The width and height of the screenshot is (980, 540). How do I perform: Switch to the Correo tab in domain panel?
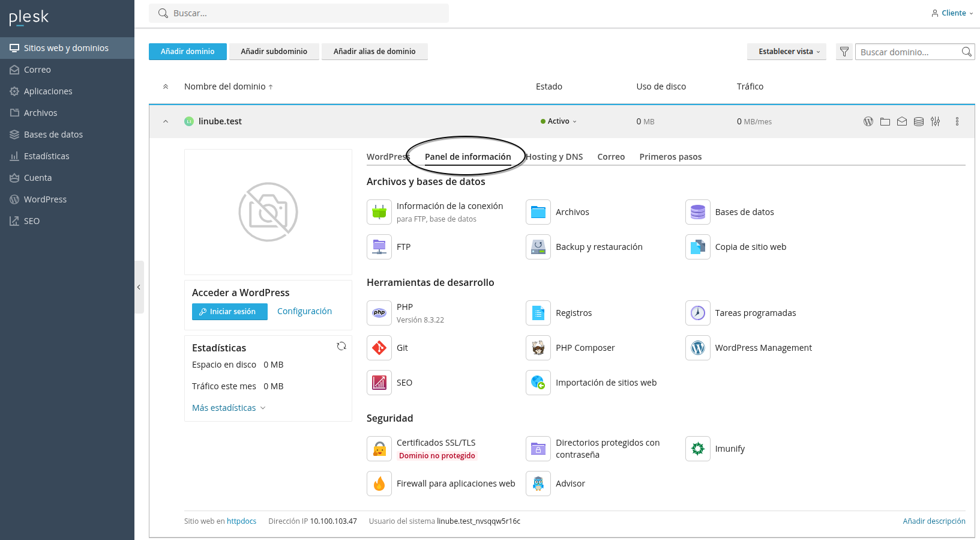(611, 157)
